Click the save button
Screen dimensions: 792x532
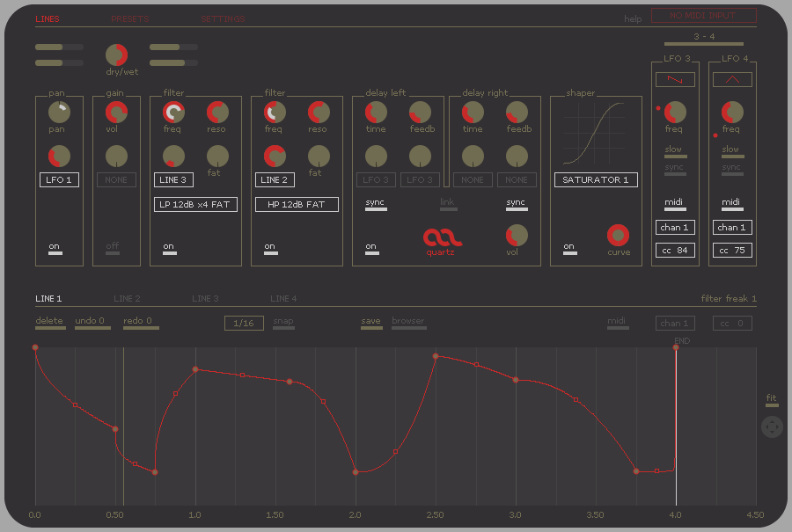click(x=371, y=322)
